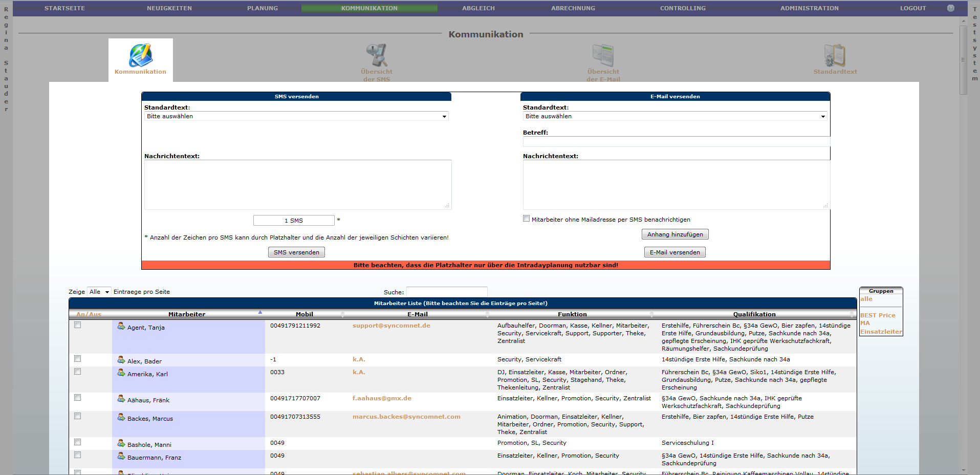Open Einträge pro Seite dropdown

[99, 292]
